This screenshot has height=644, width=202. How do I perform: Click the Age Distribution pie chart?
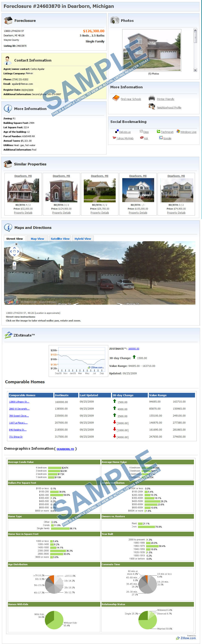coord(54,584)
